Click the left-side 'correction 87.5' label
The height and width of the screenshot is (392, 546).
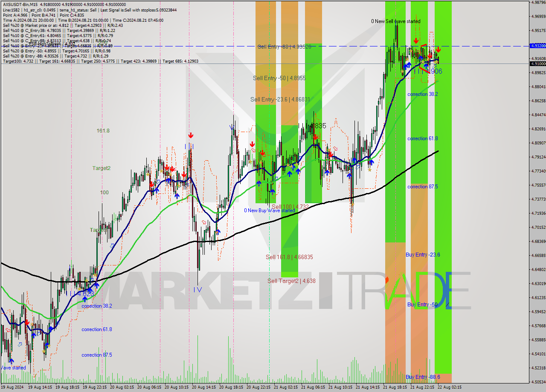tap(97, 355)
